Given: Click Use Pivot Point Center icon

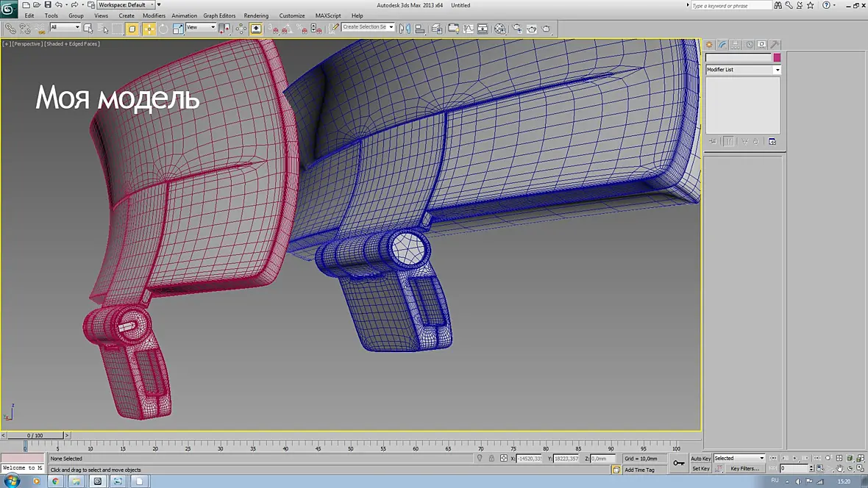Looking at the screenshot, I should coord(224,29).
